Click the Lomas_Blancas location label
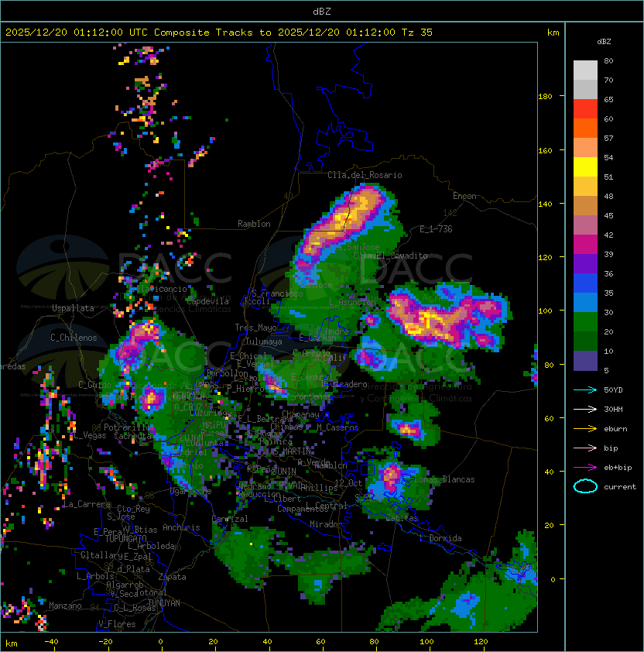644x652 pixels. (x=444, y=479)
